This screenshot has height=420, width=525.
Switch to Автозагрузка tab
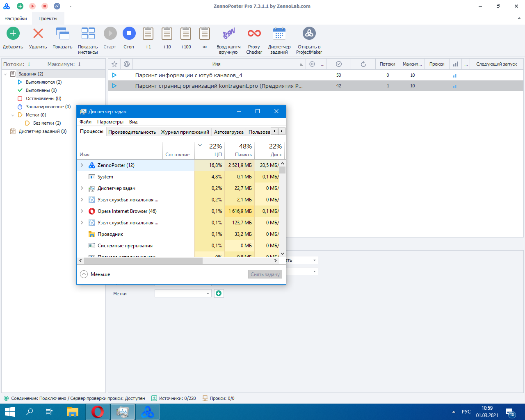[228, 132]
